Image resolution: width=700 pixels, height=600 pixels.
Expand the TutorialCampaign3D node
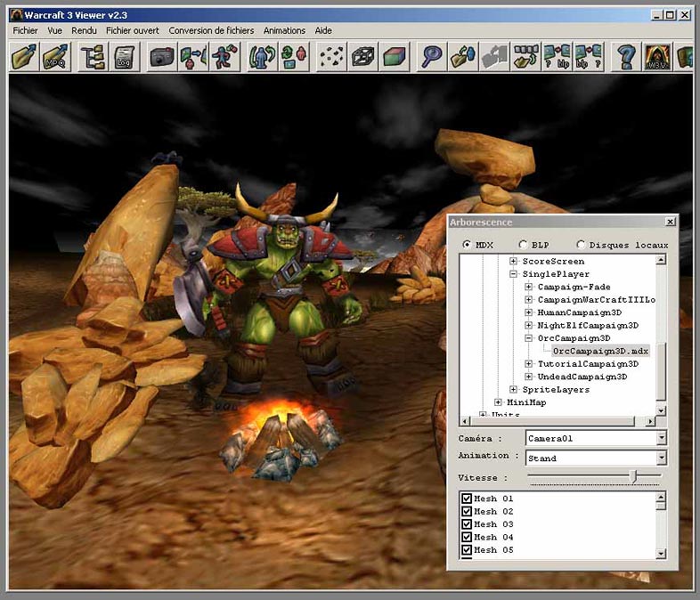coord(529,363)
